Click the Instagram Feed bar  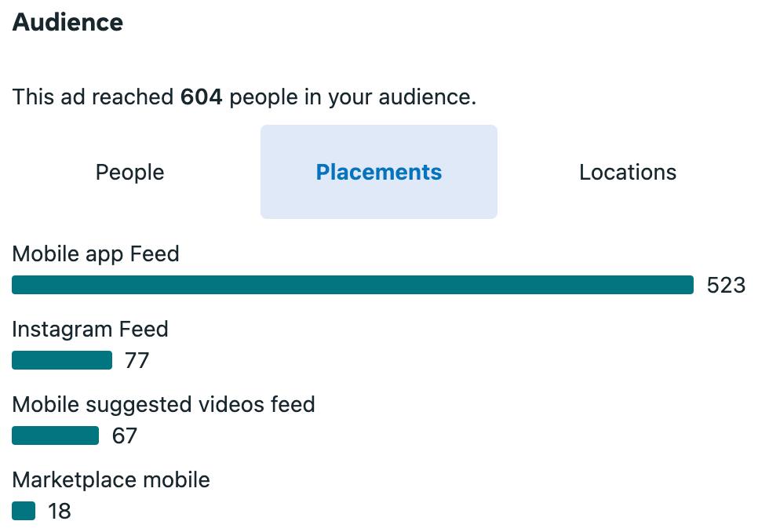(x=62, y=360)
